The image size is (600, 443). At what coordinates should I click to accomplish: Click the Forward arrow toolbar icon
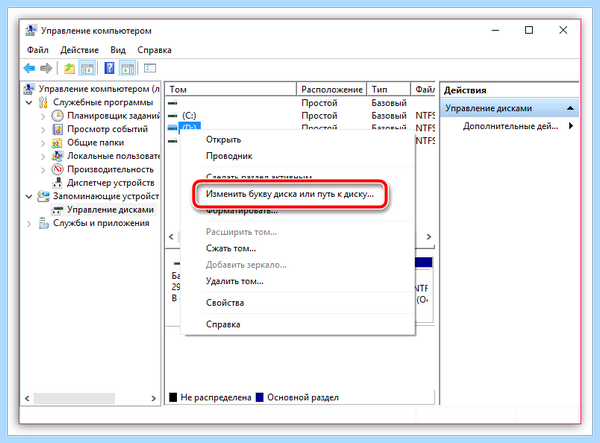pyautogui.click(x=46, y=68)
